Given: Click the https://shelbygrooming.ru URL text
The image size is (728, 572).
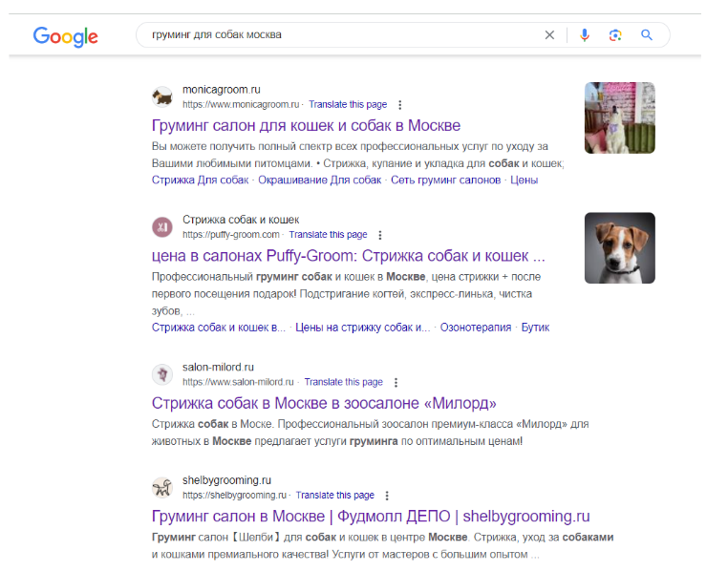Looking at the screenshot, I should [x=234, y=495].
